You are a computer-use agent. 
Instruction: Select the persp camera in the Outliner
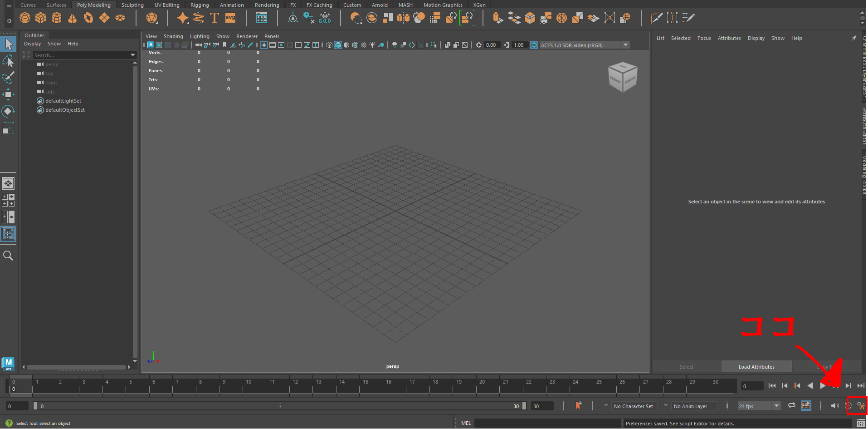[x=51, y=64]
